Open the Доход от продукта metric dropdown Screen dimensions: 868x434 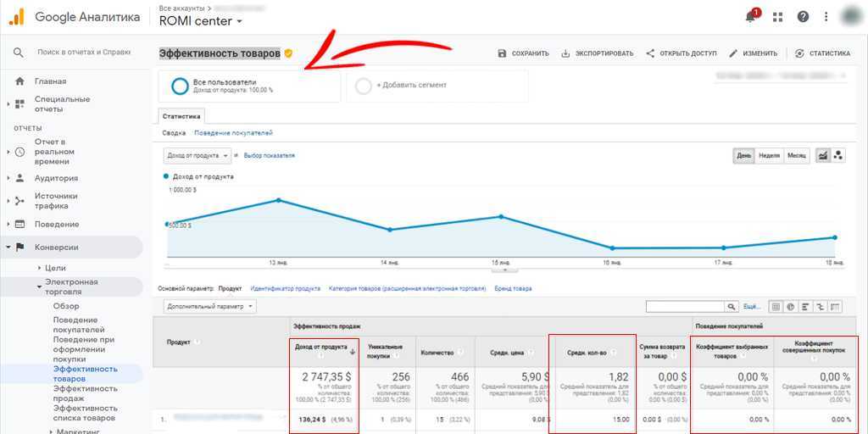(197, 155)
